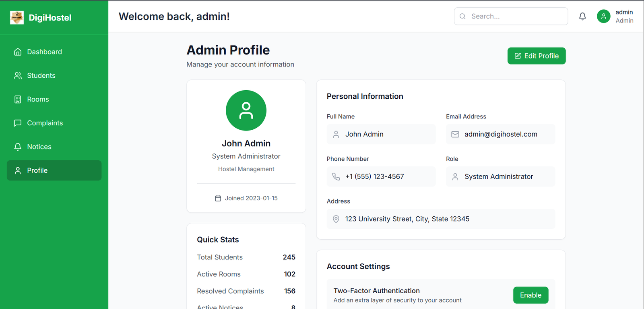The height and width of the screenshot is (309, 644).
Task: Click the magnifier icon in search box
Action: 462,17
